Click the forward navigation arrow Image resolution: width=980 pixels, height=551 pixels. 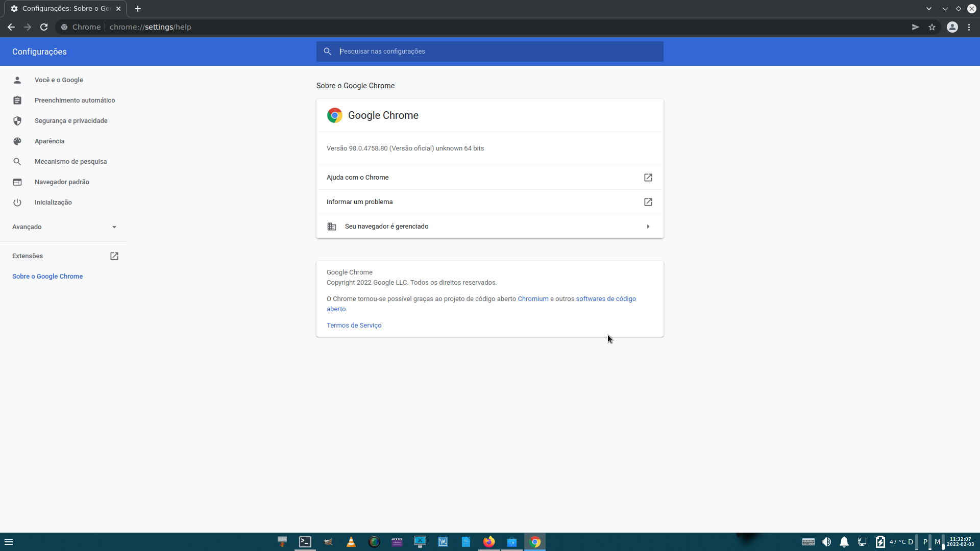[28, 27]
